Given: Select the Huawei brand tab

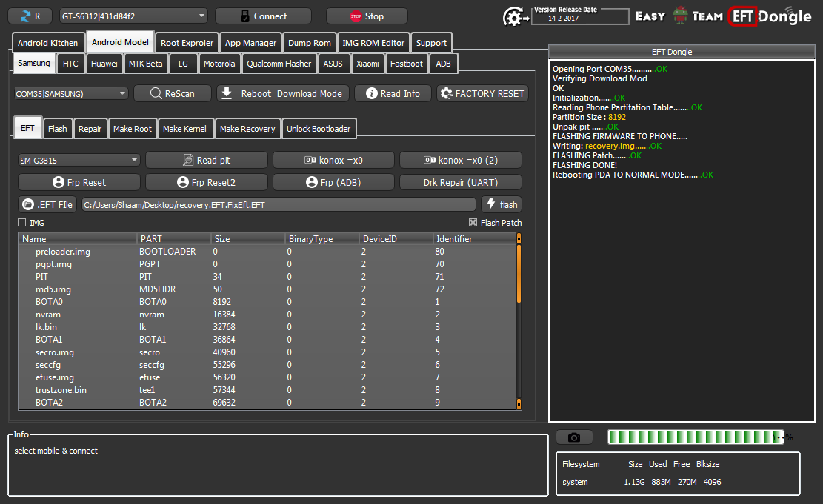Looking at the screenshot, I should (x=104, y=64).
